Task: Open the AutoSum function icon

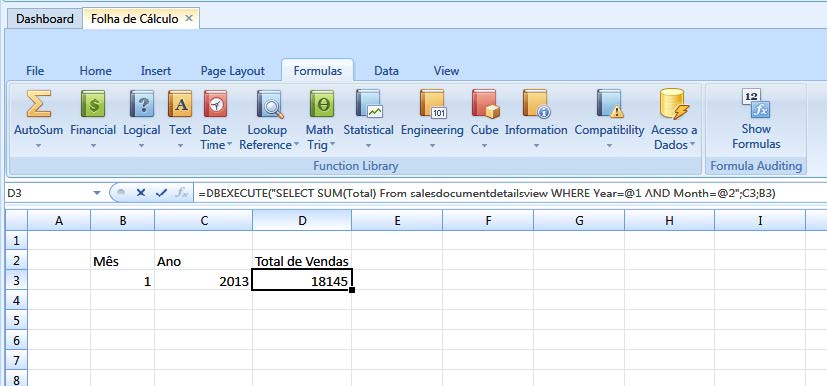Action: [x=39, y=104]
